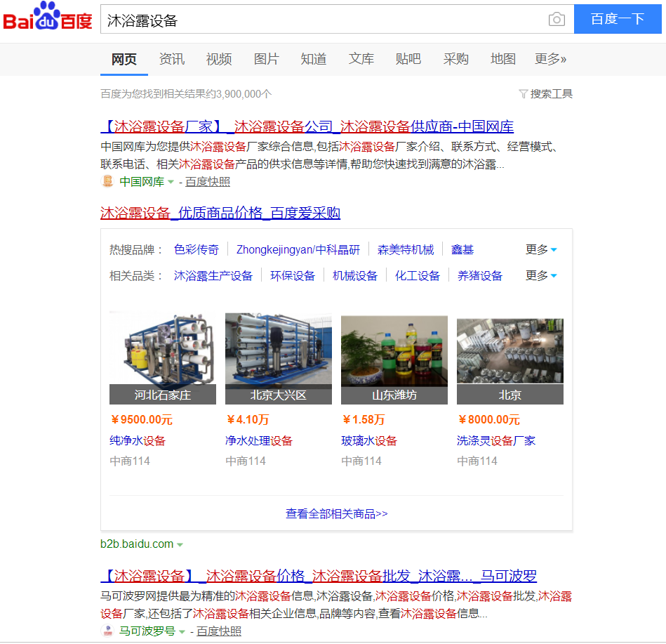Click the 中国网库 site favicon
This screenshot has width=666, height=644.
[x=107, y=181]
